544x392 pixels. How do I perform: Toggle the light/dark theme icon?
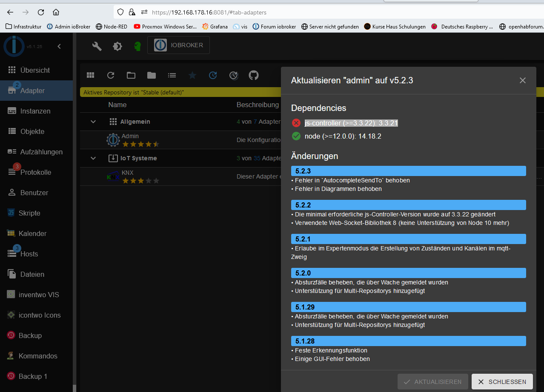(x=117, y=46)
